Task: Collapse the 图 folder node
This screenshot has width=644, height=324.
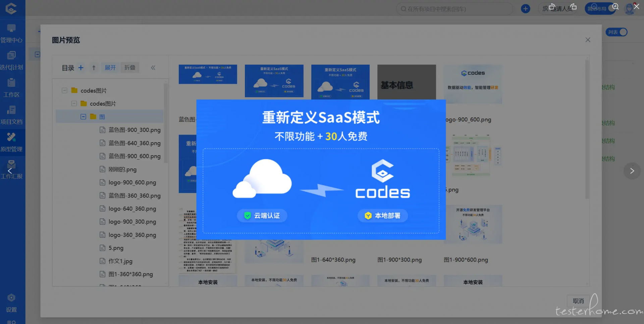Action: 83,117
